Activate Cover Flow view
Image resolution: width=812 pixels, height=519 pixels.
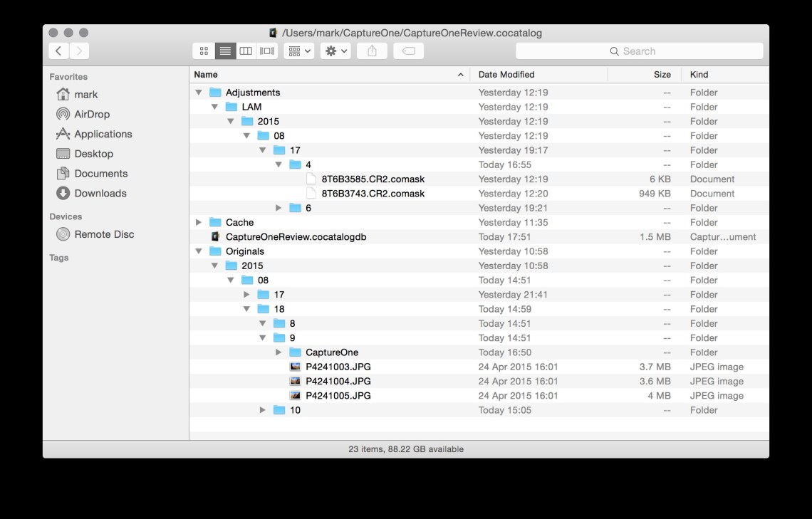tap(266, 51)
